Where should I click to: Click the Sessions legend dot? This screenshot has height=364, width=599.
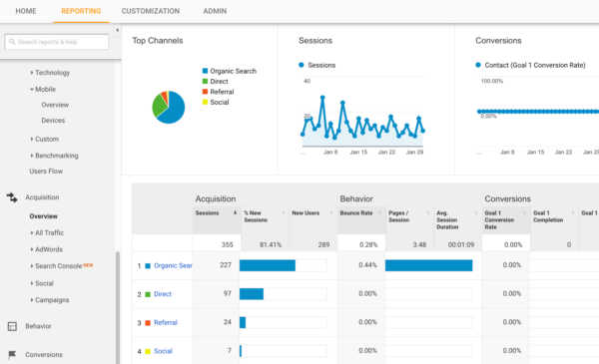point(301,65)
